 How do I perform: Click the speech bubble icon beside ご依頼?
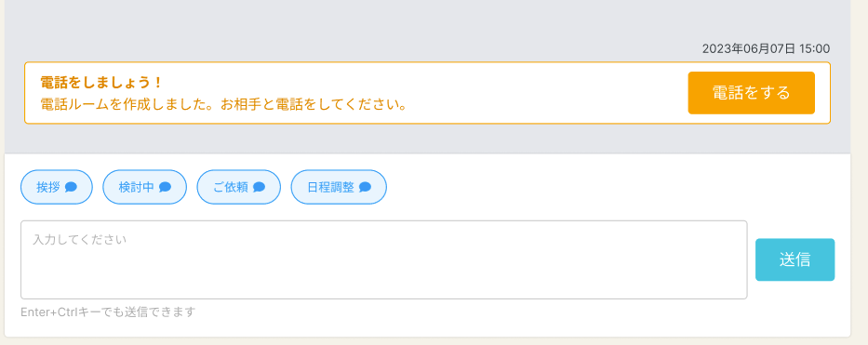(x=259, y=187)
